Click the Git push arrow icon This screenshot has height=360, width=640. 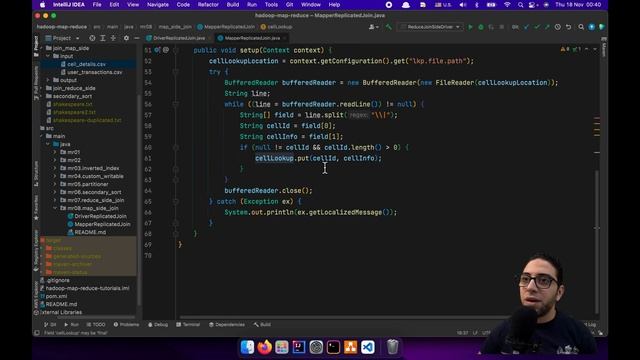(547, 27)
